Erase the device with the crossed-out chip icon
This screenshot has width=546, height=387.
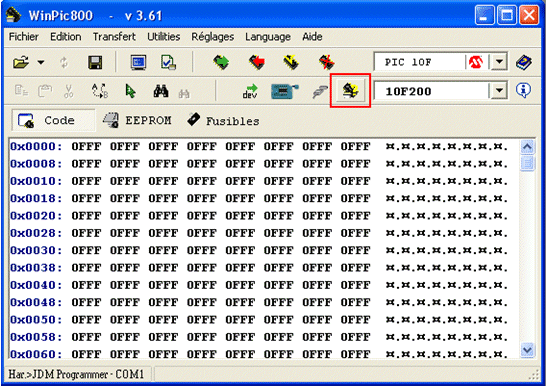[326, 63]
